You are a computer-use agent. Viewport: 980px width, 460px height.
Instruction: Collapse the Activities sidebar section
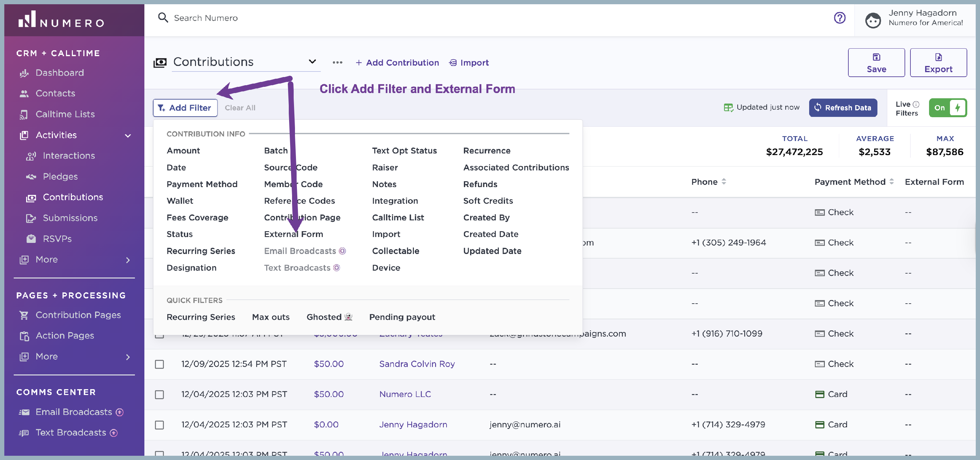tap(128, 136)
